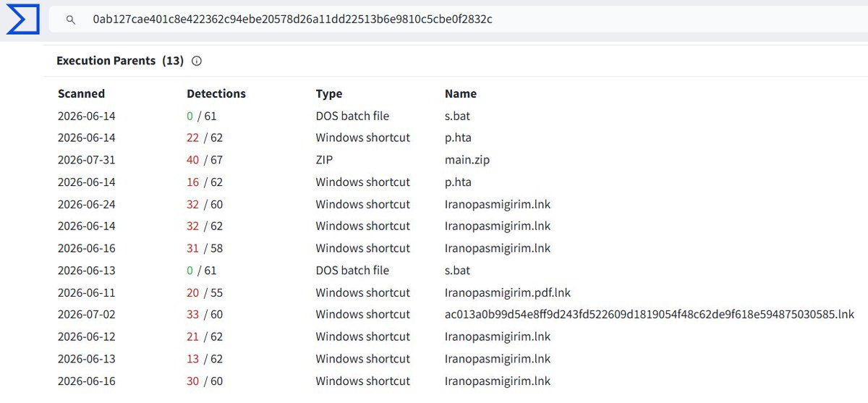Screen dimensions: 868x403
Task: Select 22 / 62 detections value
Action: (205, 137)
